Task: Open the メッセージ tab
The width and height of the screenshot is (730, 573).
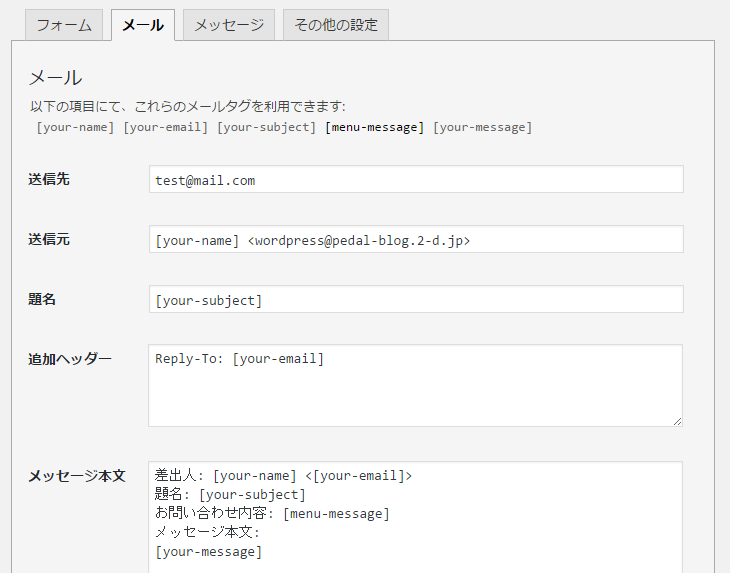Action: 229,25
